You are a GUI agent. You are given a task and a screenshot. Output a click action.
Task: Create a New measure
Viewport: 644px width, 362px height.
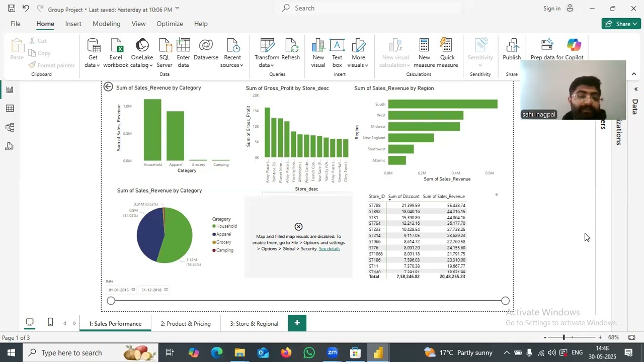[x=424, y=53]
